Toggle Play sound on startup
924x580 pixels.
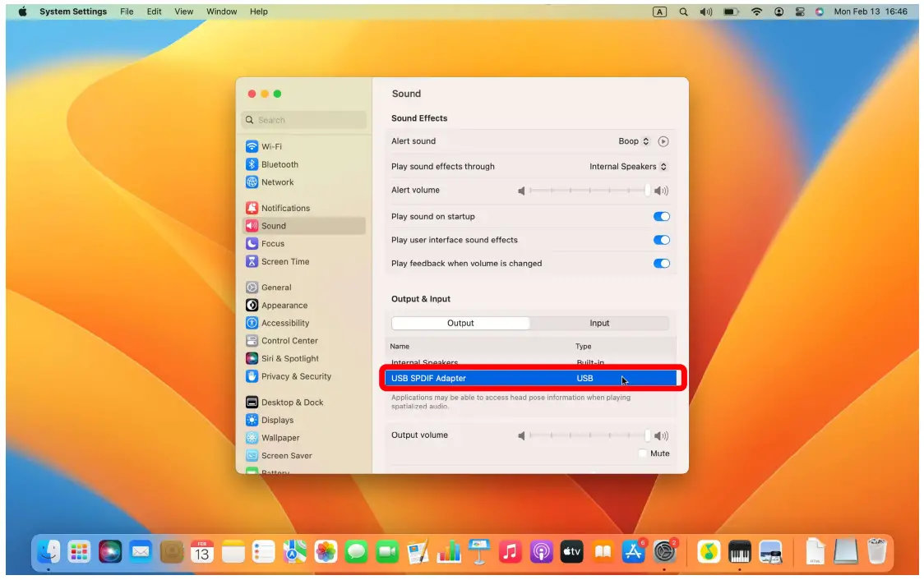[661, 216]
